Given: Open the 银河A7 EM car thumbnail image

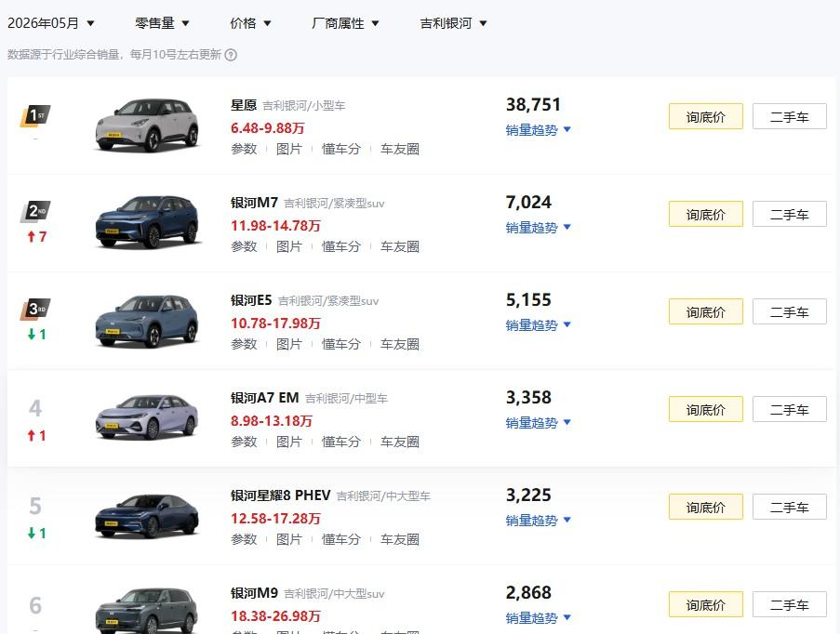Looking at the screenshot, I should pos(147,417).
